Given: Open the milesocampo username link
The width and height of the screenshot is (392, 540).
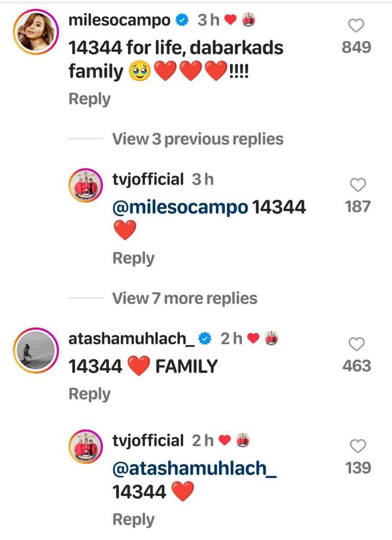Looking at the screenshot, I should [119, 20].
